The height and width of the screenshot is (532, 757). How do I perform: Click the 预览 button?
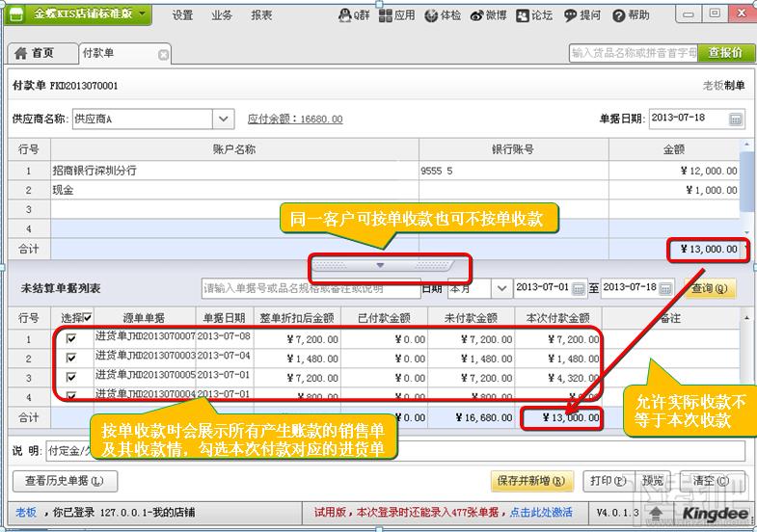pos(653,481)
